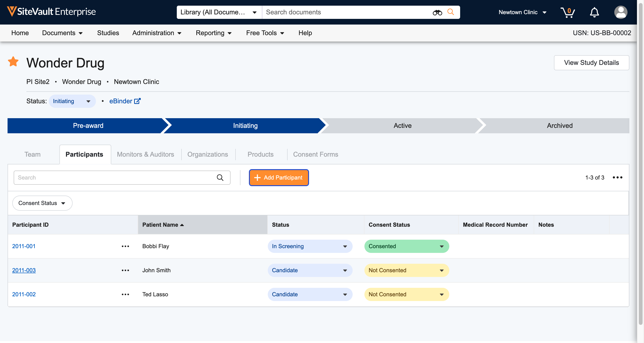Switch to Monitors & Auditors tab
Viewport: 644px width, 343px height.
(x=145, y=154)
